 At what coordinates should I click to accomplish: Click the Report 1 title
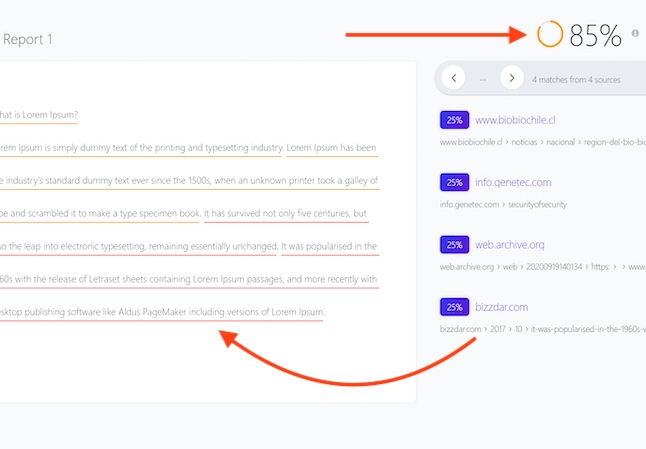point(28,39)
